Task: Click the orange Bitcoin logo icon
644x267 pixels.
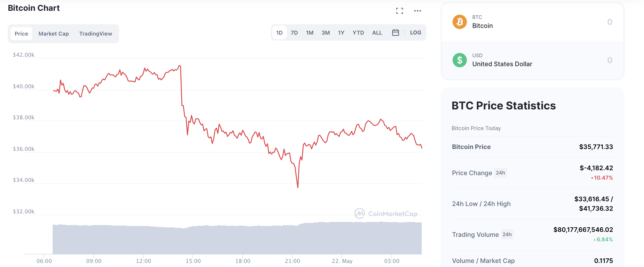Action: point(459,22)
